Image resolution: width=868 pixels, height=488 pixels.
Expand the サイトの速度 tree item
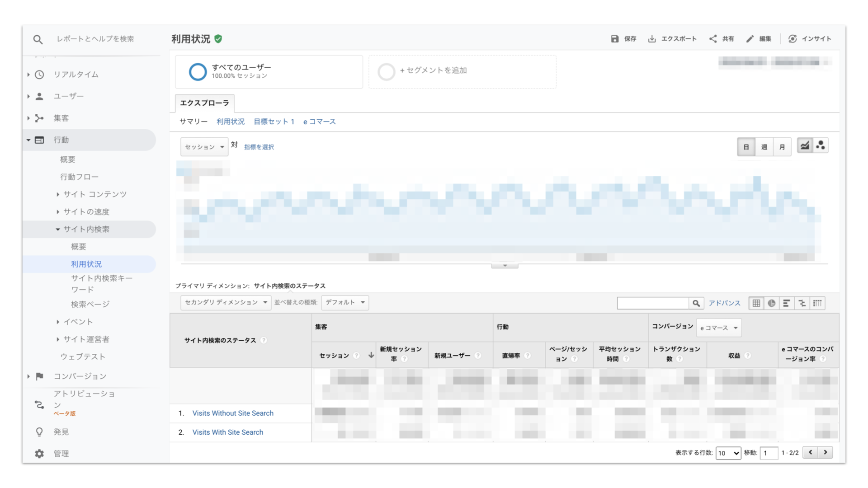pos(58,212)
